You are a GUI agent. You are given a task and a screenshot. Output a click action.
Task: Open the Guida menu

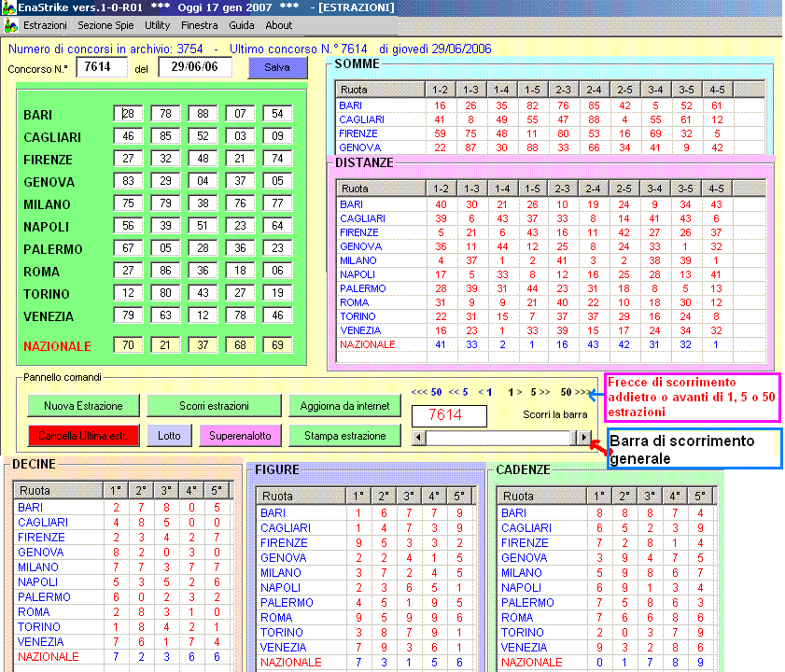(242, 25)
